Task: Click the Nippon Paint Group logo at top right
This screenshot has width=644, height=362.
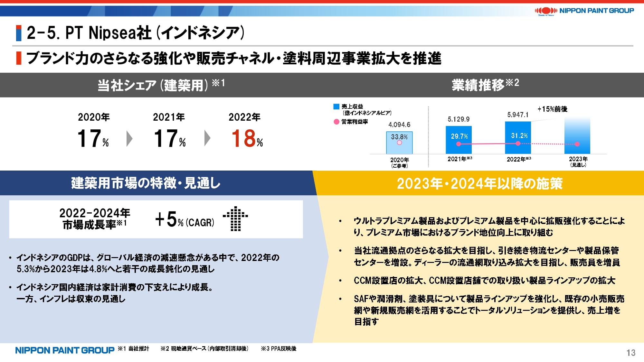Action: pos(584,11)
